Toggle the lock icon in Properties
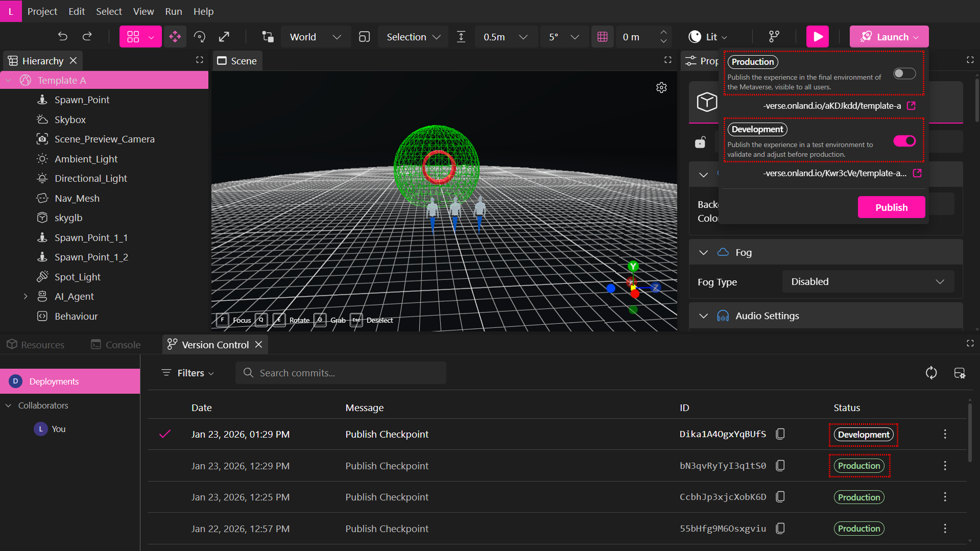The width and height of the screenshot is (980, 551). [x=700, y=142]
